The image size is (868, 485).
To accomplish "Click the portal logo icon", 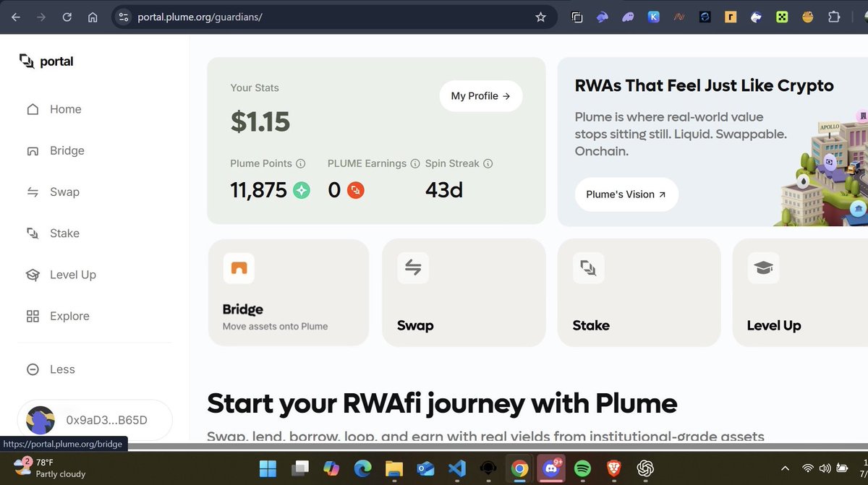I will pos(27,61).
